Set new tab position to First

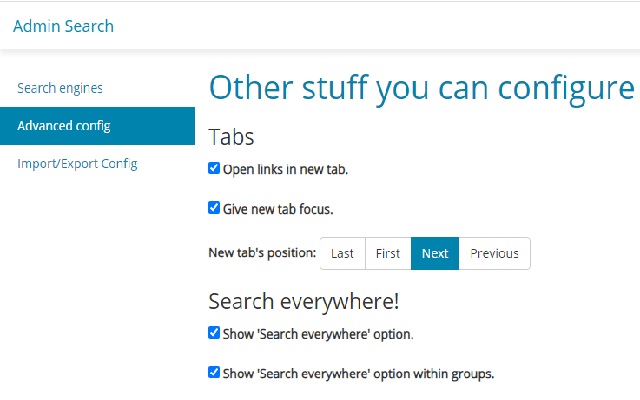388,253
